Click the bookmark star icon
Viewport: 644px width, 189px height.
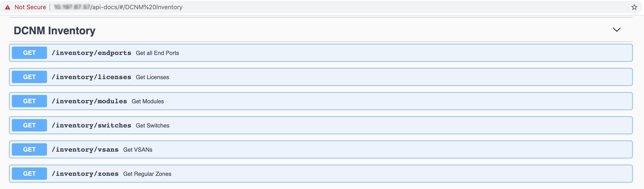click(x=634, y=7)
